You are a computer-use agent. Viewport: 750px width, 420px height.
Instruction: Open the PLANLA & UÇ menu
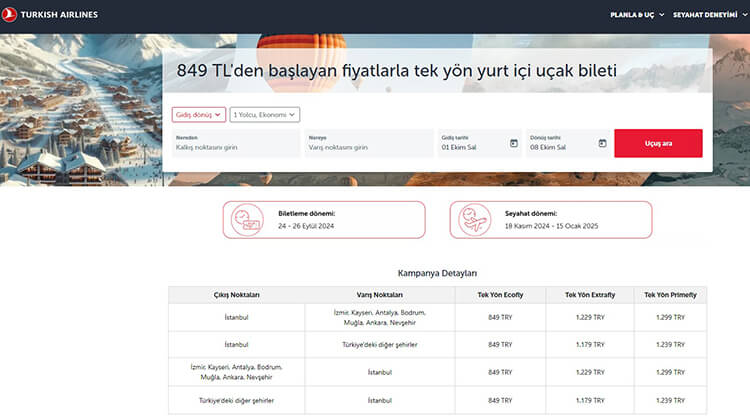pyautogui.click(x=637, y=15)
